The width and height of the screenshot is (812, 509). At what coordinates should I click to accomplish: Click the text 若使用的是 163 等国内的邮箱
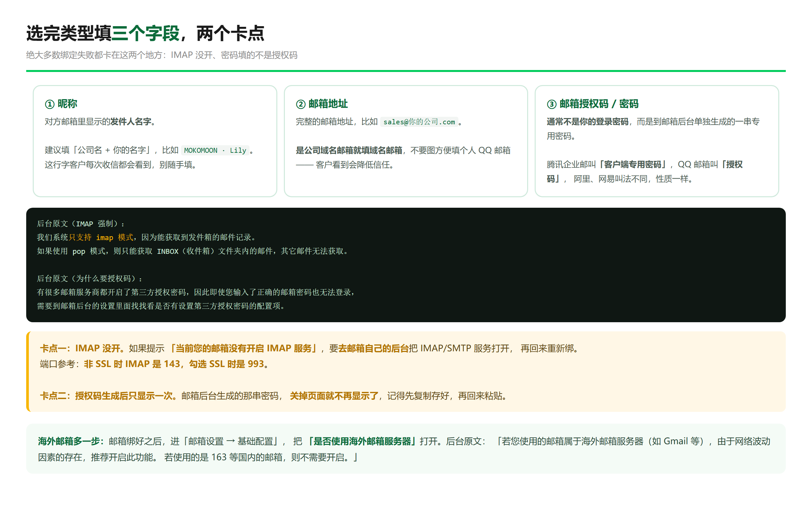[x=223, y=457]
